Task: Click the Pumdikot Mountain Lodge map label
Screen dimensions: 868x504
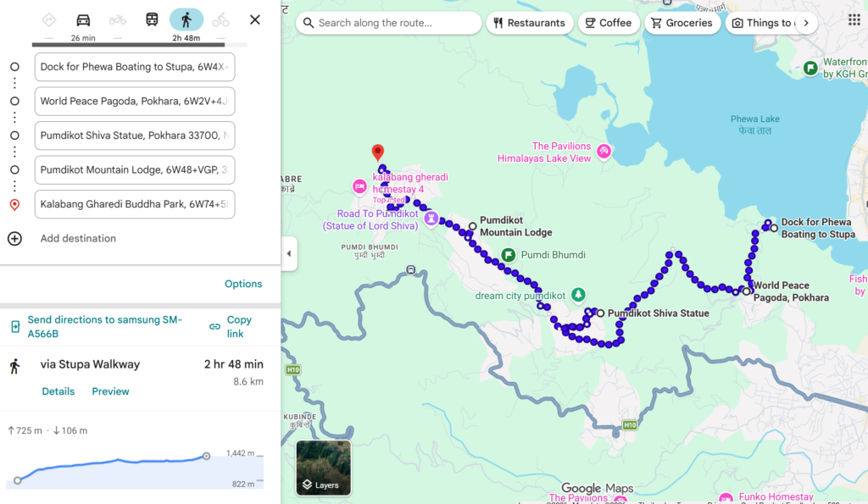Action: [515, 226]
